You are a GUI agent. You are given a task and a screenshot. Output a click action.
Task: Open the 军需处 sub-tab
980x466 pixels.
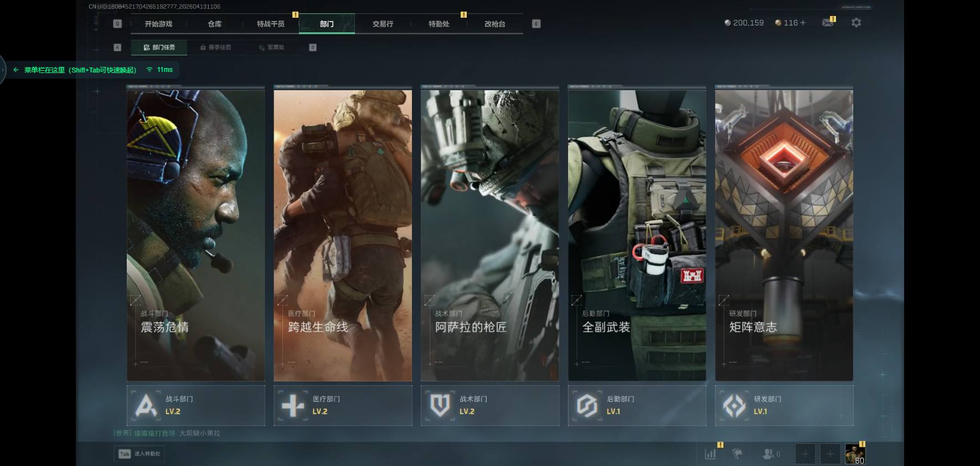[x=271, y=48]
